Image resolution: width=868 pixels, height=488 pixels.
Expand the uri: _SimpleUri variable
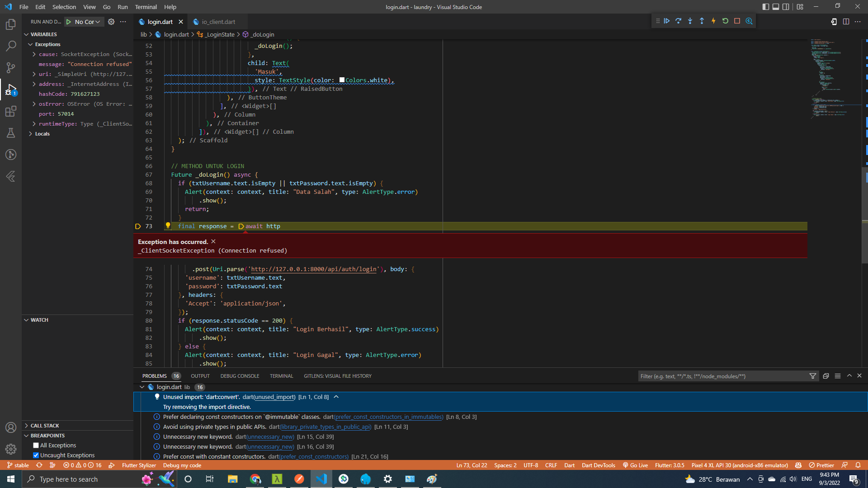(34, 74)
